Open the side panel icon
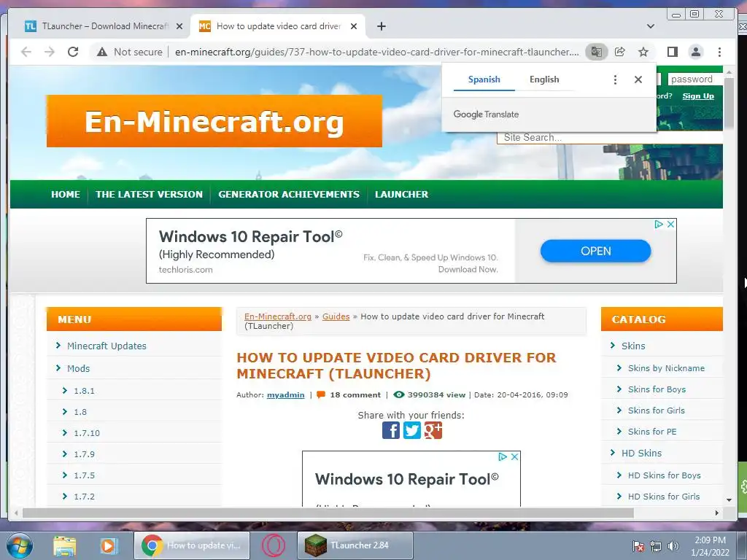Image resolution: width=747 pixels, height=560 pixels. (x=672, y=52)
